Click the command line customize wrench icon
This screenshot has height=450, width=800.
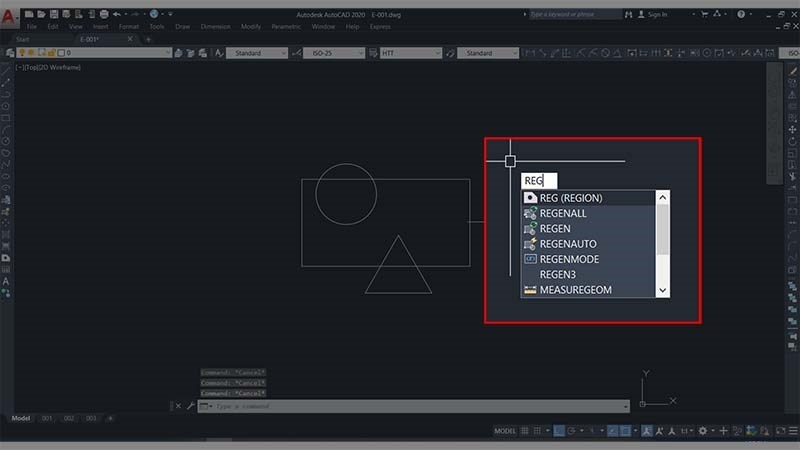coord(190,406)
